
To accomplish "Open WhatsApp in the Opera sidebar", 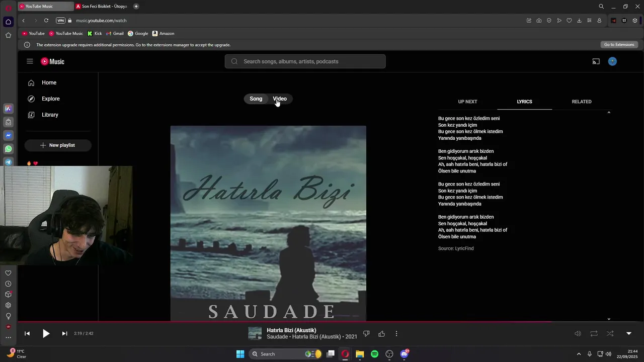I will pyautogui.click(x=8, y=149).
